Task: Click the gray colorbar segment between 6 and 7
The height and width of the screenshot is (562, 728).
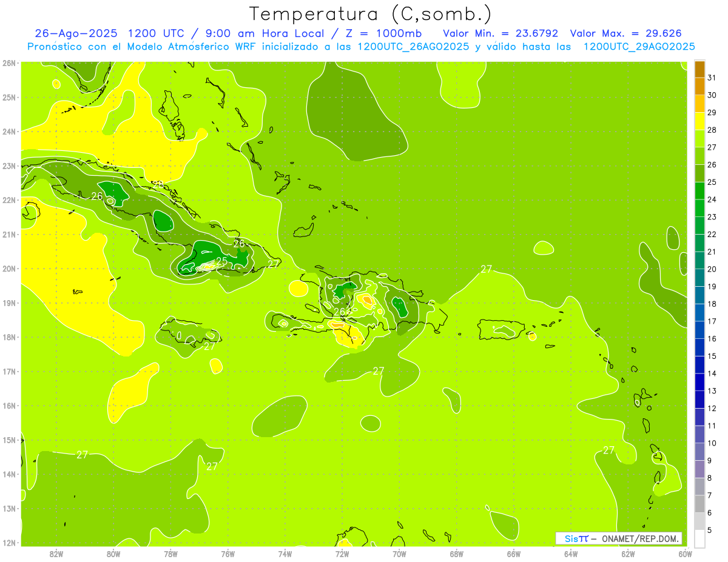Action: pos(699,504)
